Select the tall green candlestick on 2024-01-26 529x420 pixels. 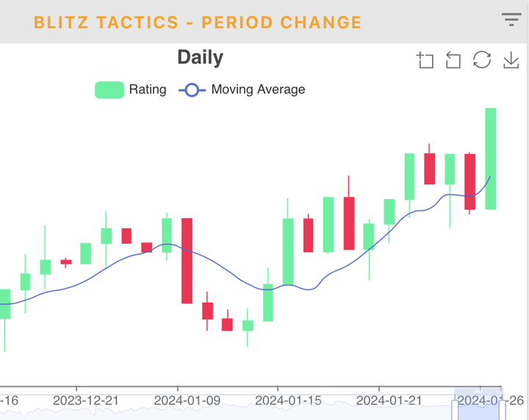(x=491, y=159)
